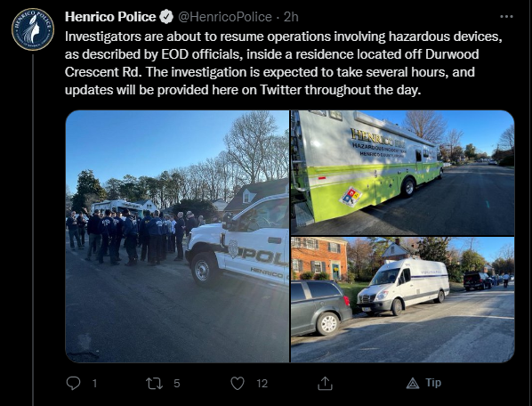Open the three-dot more options menu
The height and width of the screenshot is (406, 532).
coord(506,16)
